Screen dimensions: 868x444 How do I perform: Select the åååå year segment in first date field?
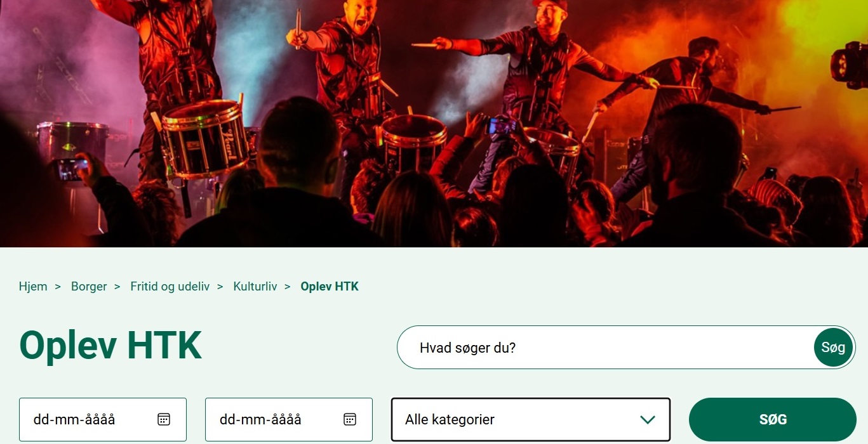coord(100,419)
